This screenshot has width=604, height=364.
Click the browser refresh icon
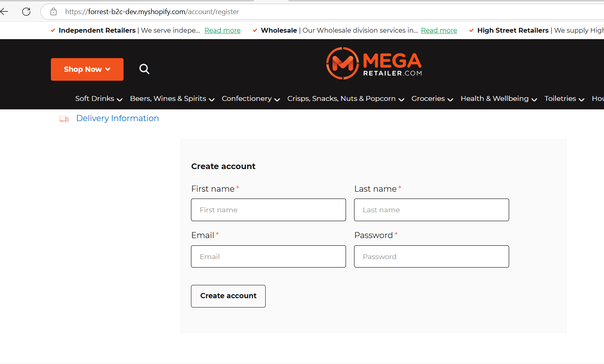tap(26, 12)
